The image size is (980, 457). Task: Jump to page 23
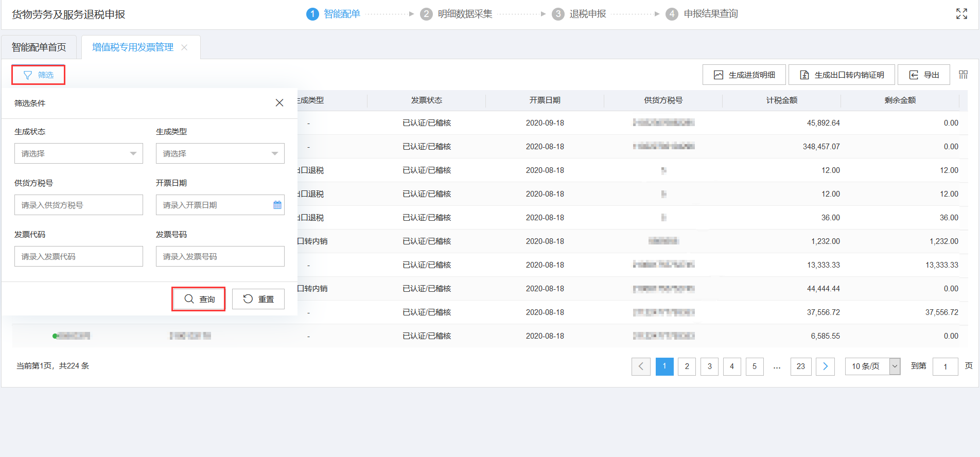(800, 366)
